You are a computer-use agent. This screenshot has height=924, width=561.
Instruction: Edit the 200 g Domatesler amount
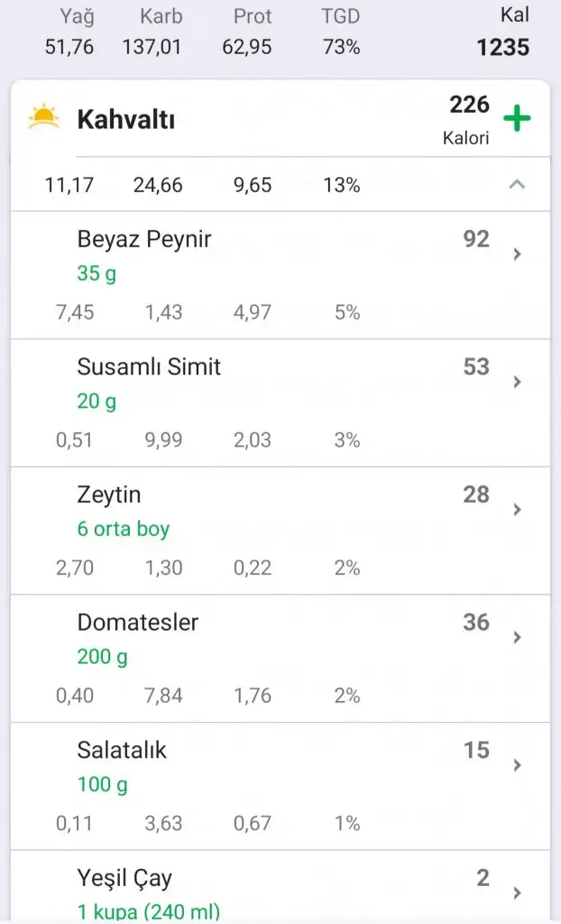[x=102, y=657]
